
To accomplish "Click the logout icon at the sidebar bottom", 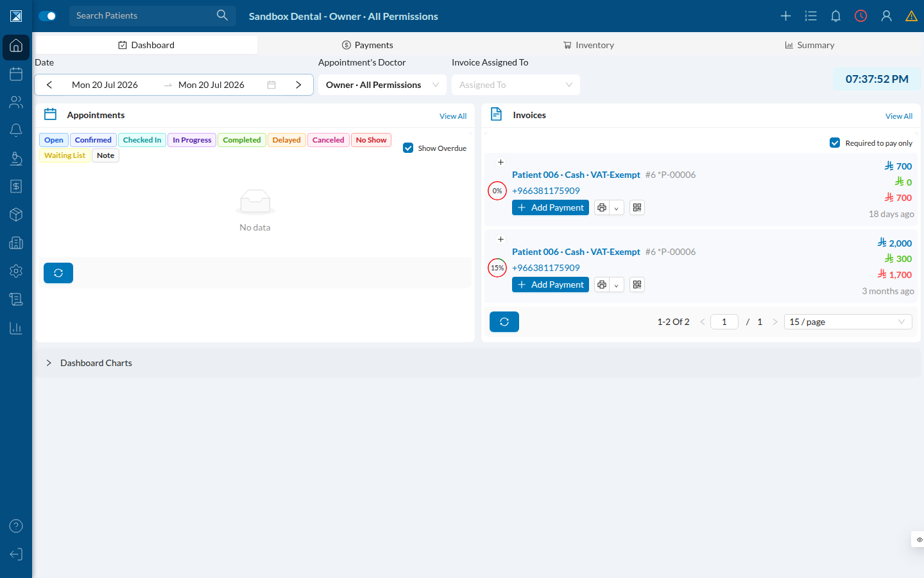I will coord(16,554).
